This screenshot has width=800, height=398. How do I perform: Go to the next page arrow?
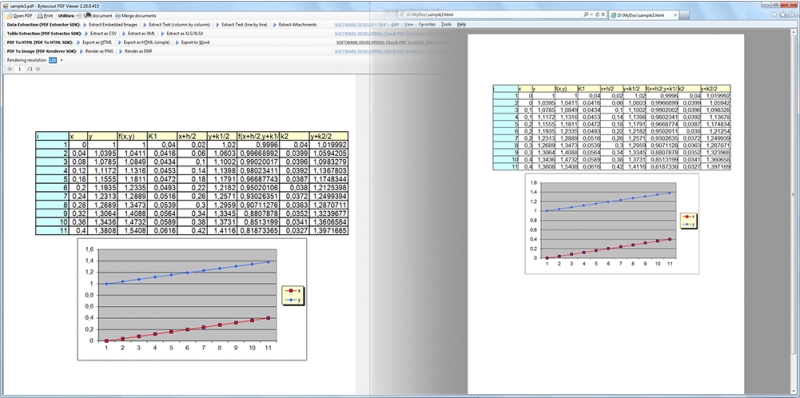38,69
